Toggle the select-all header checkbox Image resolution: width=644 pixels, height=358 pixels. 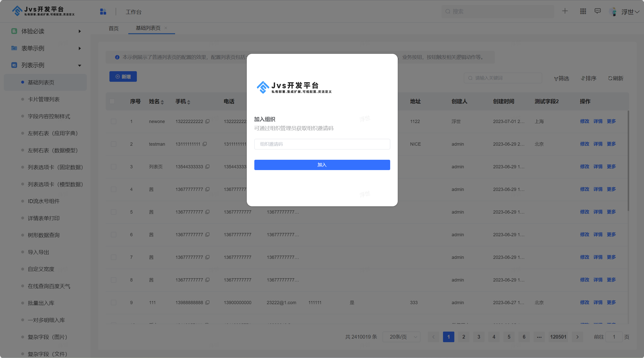pyautogui.click(x=112, y=101)
